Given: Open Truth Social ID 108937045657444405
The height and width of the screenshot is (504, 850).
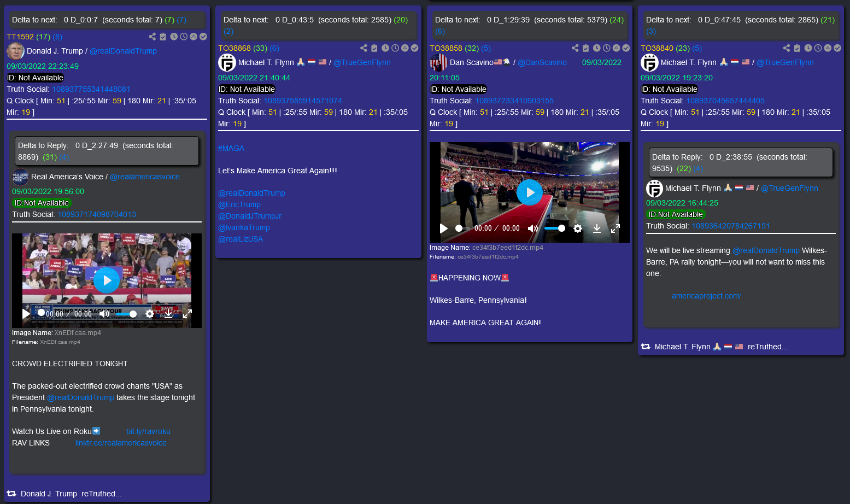Looking at the screenshot, I should click(725, 101).
